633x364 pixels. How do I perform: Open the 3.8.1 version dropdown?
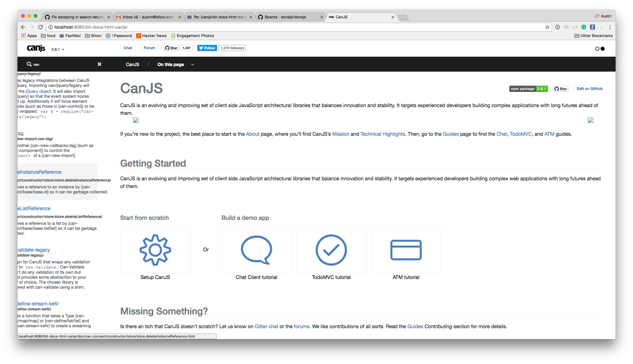click(x=58, y=49)
